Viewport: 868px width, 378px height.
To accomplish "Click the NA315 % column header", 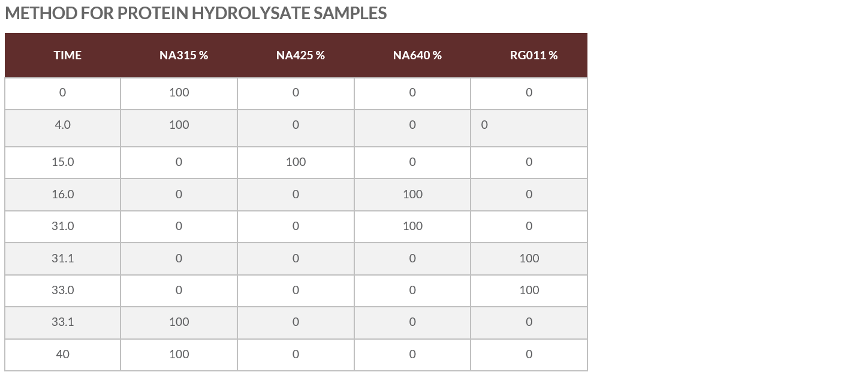I will point(183,55).
